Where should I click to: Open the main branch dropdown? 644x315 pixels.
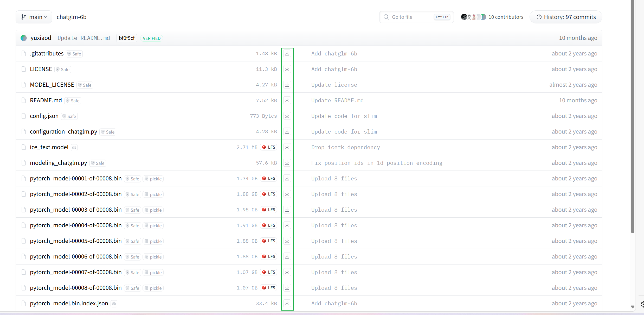point(34,17)
